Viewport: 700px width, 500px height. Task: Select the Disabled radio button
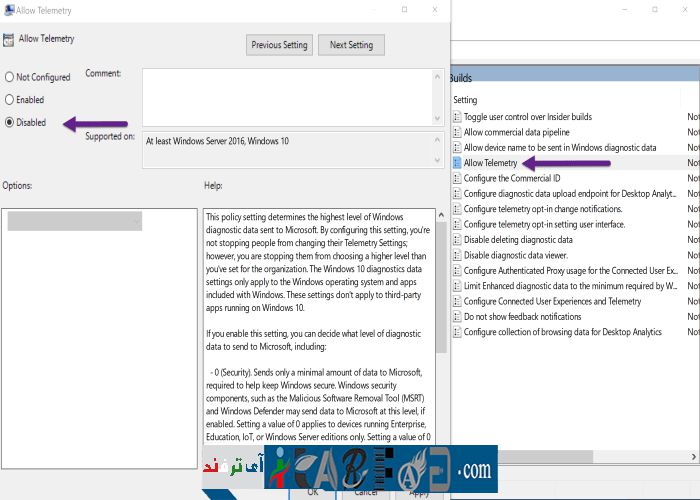point(10,122)
